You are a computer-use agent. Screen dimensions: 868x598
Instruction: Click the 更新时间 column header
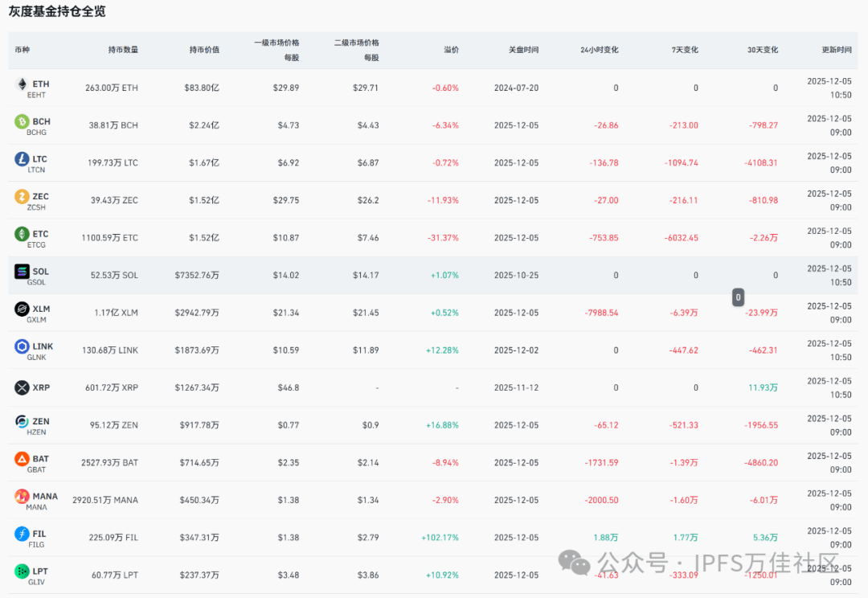click(837, 50)
